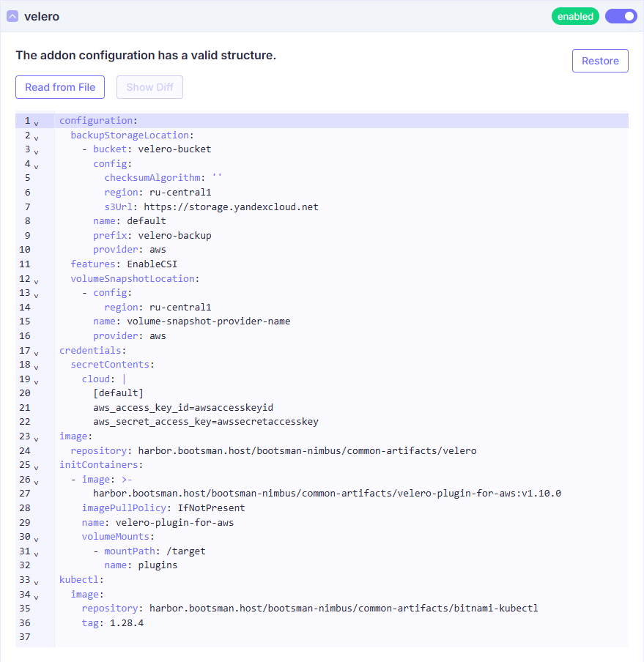This screenshot has width=644, height=662.
Task: Collapse the velero addon panel chevron
Action: pos(12,16)
